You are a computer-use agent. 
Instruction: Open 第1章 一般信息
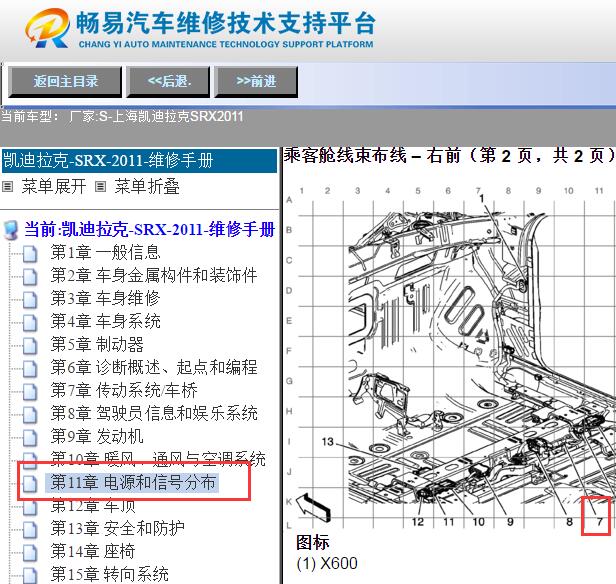point(105,252)
